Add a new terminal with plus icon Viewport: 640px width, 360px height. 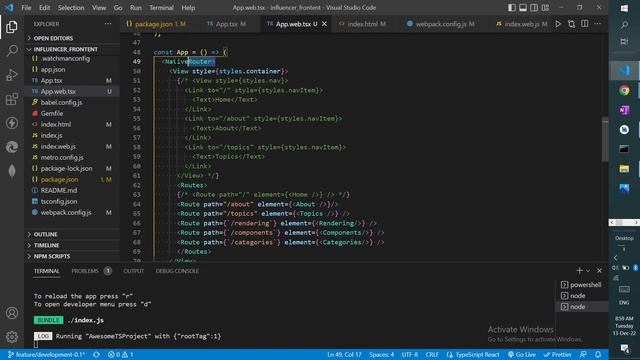(x=579, y=271)
